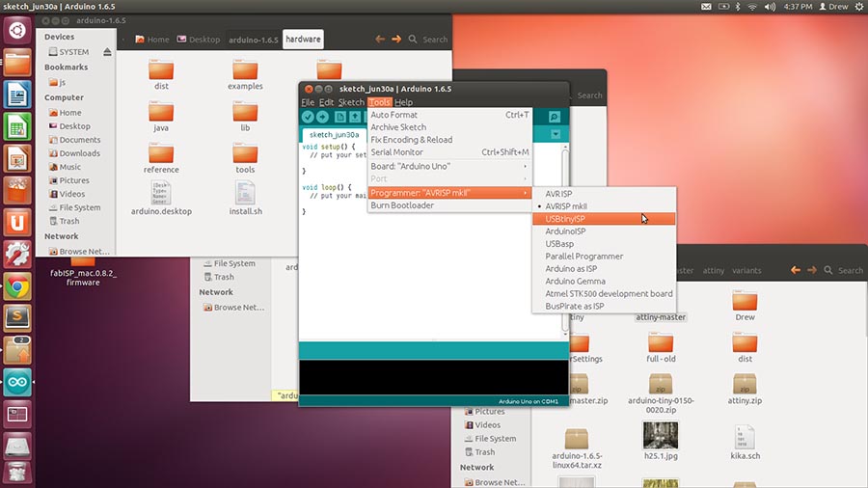The width and height of the screenshot is (868, 488).
Task: Click the Arduino IDE dock icon
Action: coord(17,382)
